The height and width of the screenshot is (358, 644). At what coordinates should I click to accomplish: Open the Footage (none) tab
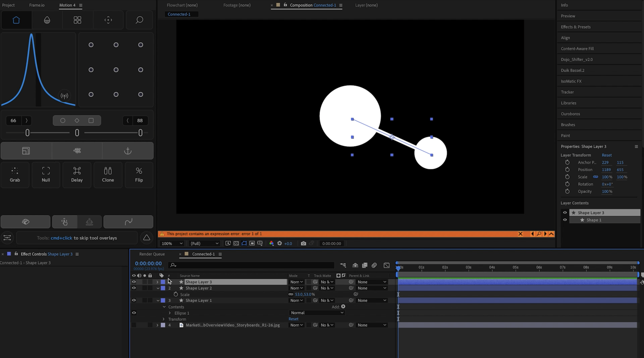tap(237, 5)
